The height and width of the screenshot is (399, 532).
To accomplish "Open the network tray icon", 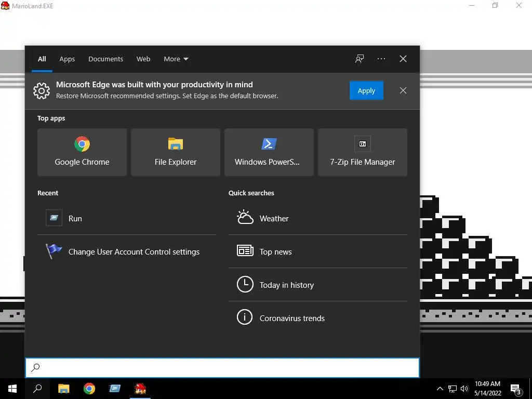I will [x=453, y=389].
